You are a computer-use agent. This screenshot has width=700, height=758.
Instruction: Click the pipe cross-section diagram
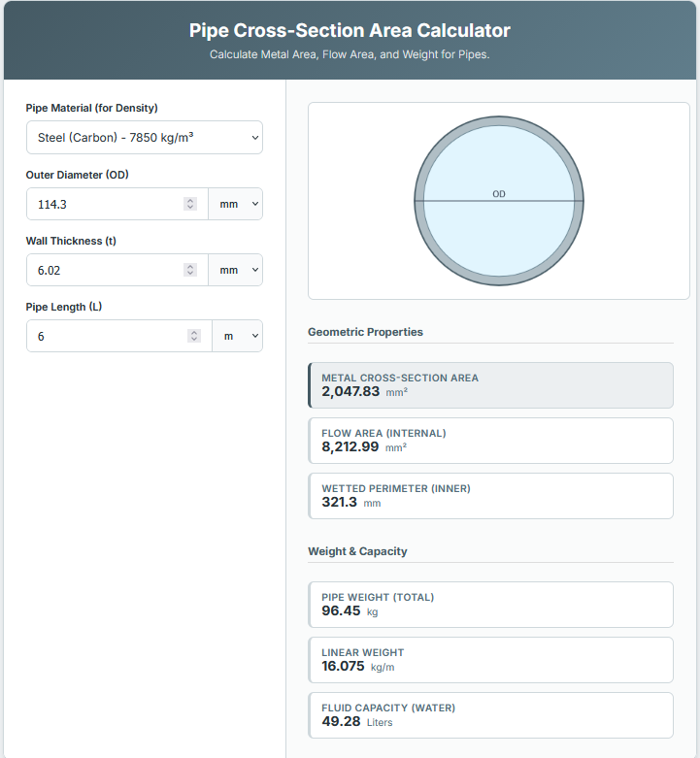[499, 233]
